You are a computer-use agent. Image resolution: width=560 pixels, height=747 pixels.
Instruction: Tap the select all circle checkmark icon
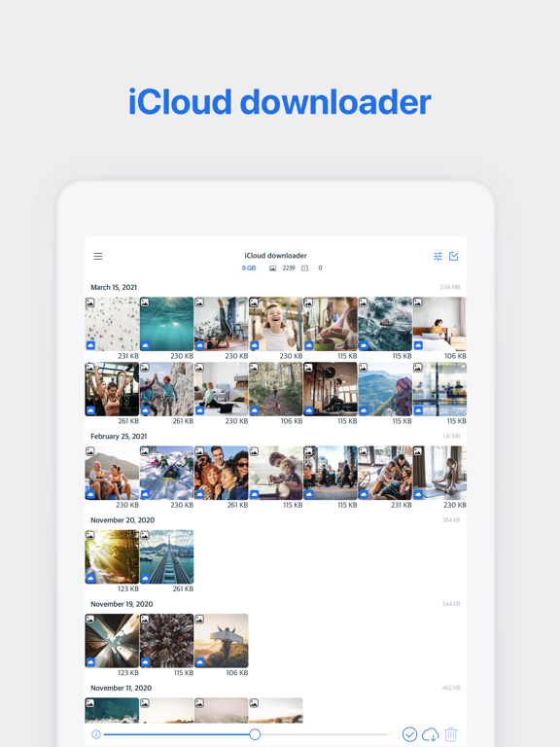coord(409,734)
